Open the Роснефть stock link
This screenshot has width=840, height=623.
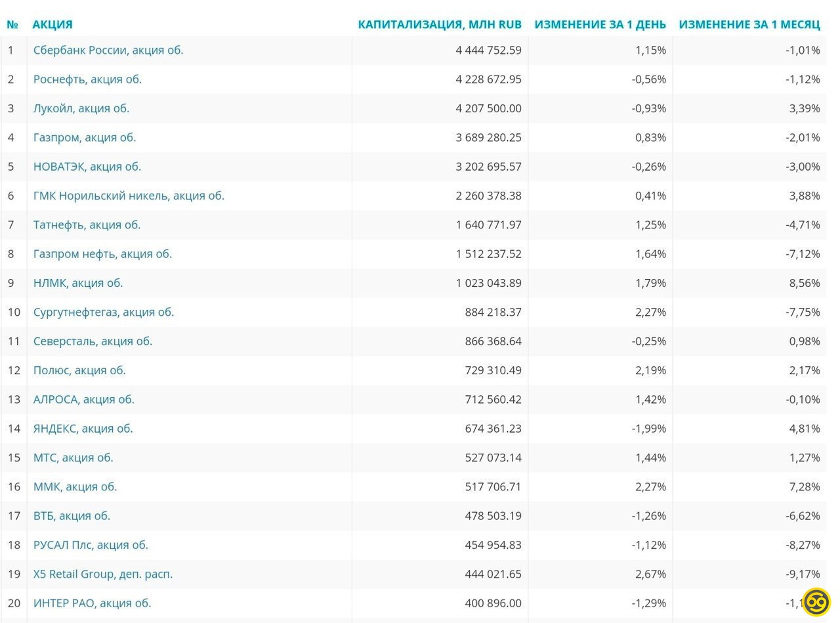87,79
